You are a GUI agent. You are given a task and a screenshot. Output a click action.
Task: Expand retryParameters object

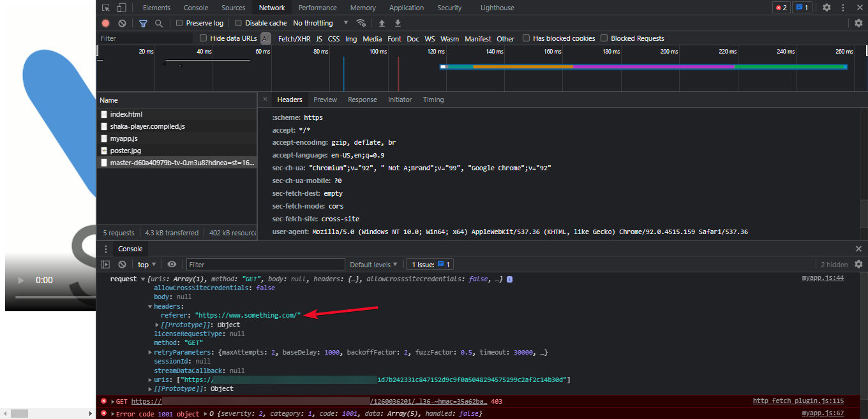[x=151, y=353]
